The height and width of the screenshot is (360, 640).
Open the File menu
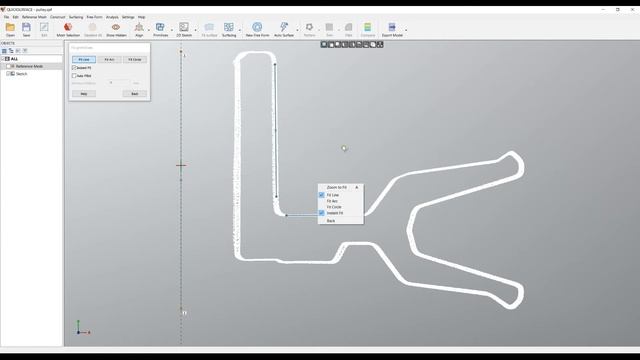[x=6, y=17]
